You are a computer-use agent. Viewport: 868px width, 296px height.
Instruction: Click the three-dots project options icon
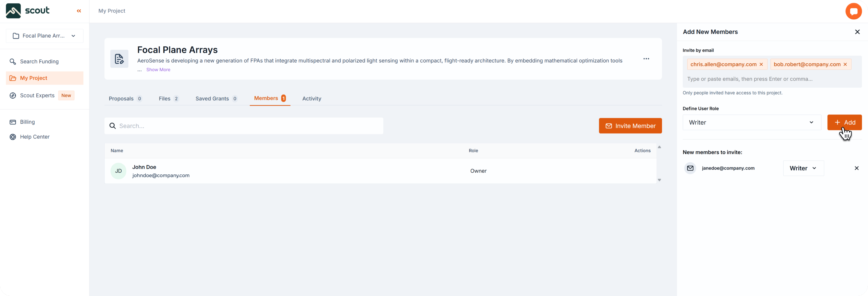(646, 59)
